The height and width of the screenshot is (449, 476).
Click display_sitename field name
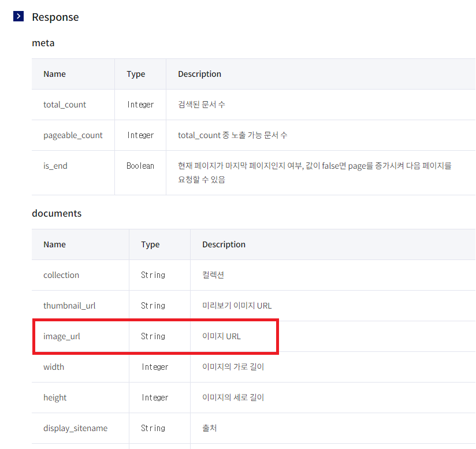tap(75, 429)
